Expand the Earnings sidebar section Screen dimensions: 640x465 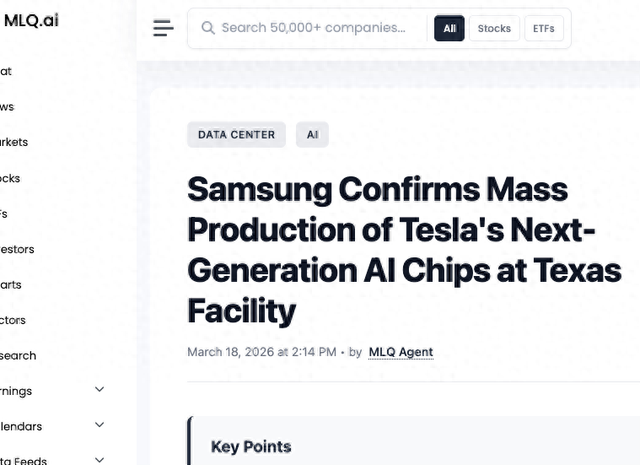pyautogui.click(x=99, y=390)
